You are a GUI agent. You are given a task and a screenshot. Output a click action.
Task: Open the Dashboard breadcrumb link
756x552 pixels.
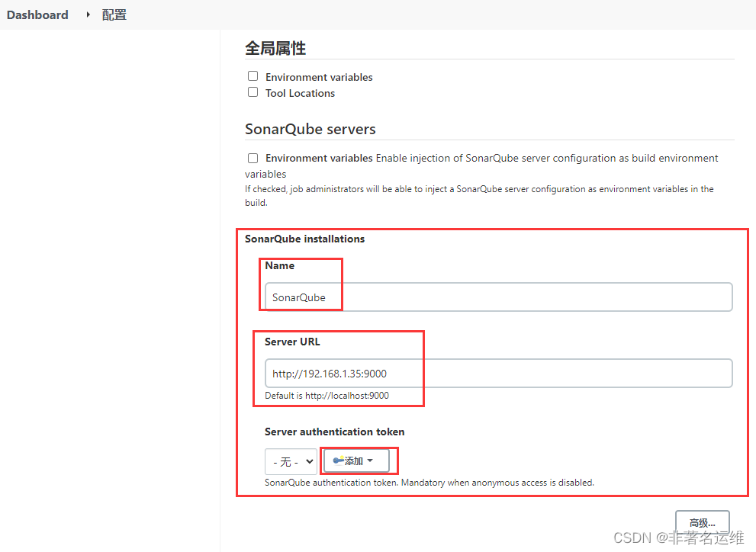click(x=37, y=15)
